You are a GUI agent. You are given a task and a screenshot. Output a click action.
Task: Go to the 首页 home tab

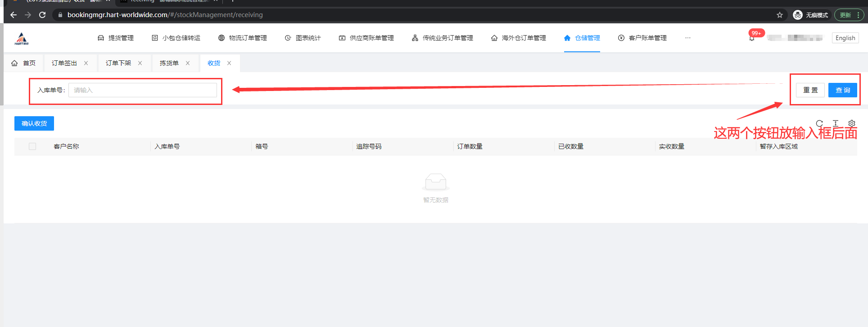(x=24, y=63)
